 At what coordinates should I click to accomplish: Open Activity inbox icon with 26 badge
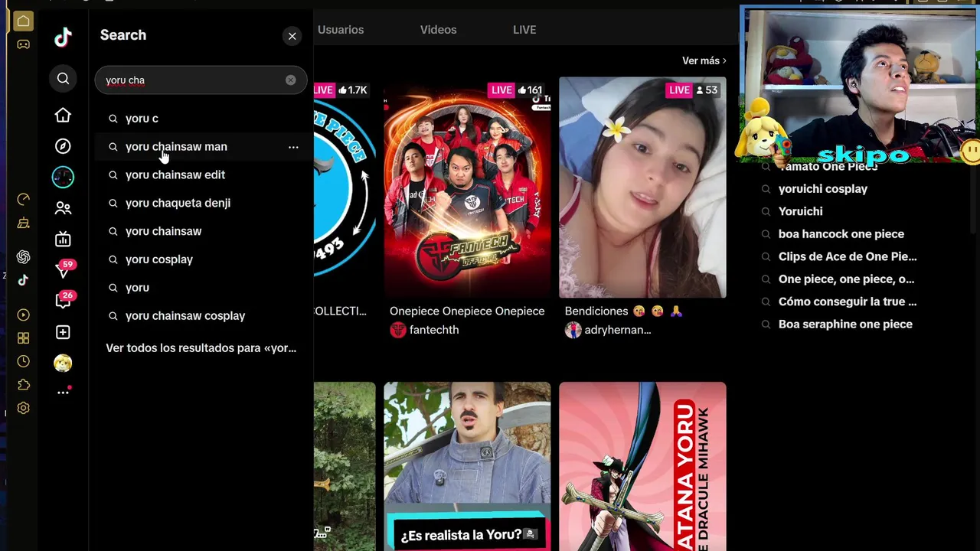click(x=64, y=300)
